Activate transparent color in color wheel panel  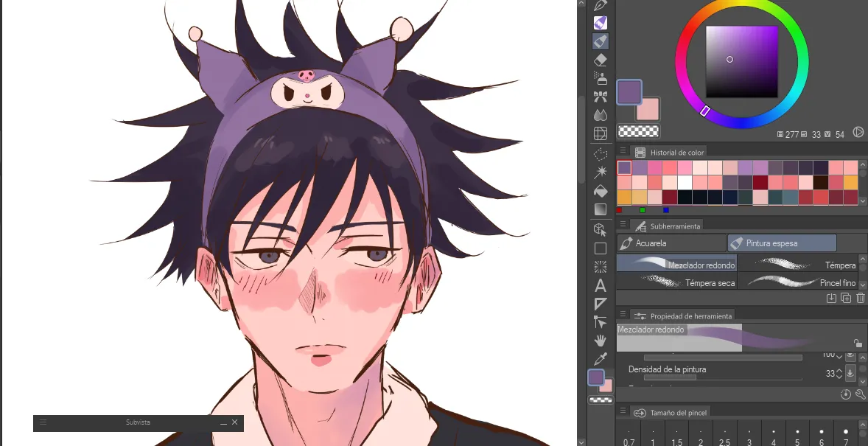point(638,131)
